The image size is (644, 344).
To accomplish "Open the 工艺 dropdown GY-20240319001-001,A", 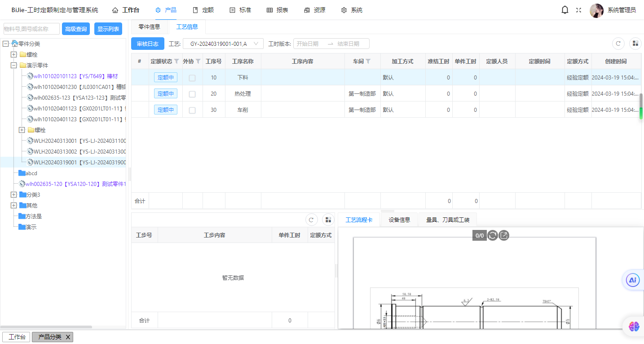I will point(223,44).
